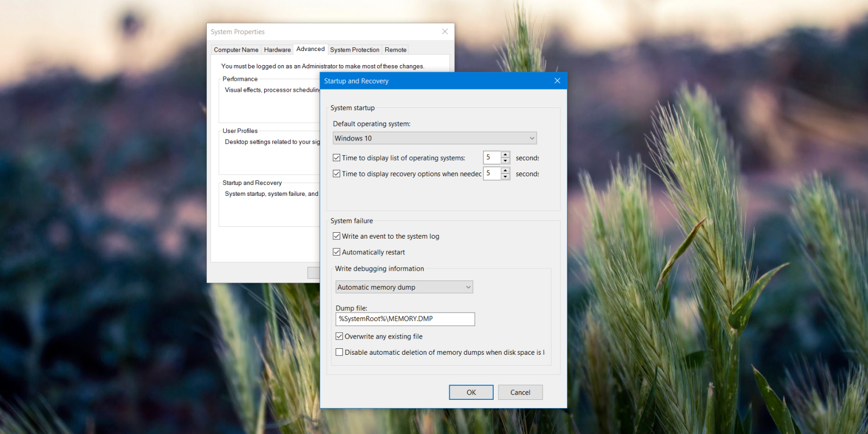Viewport: 868px width, 434px height.
Task: Close the System Properties window
Action: coord(445,31)
